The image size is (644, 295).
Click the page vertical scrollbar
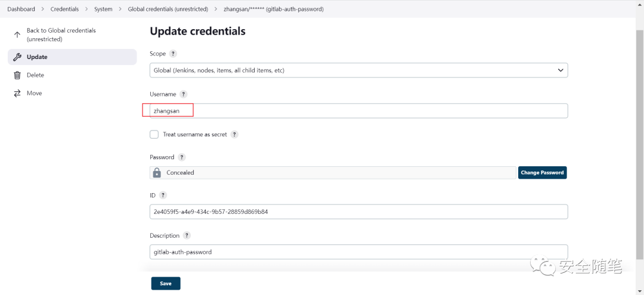point(640,144)
